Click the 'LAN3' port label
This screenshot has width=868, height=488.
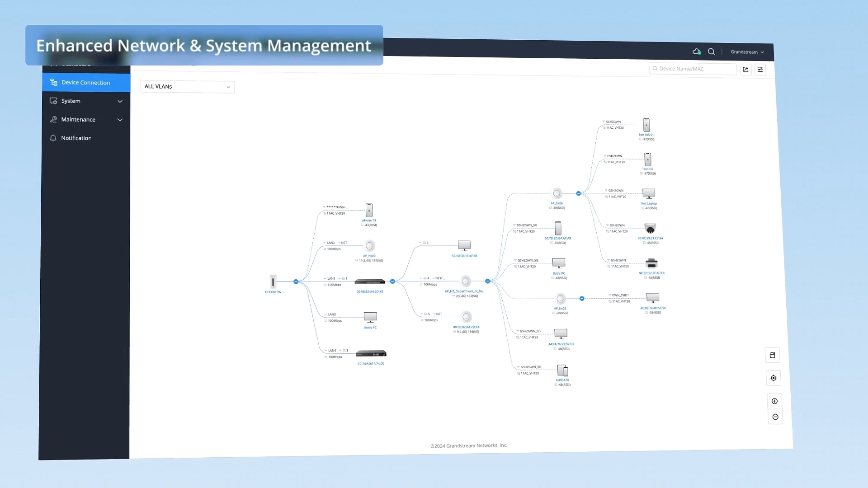[332, 314]
